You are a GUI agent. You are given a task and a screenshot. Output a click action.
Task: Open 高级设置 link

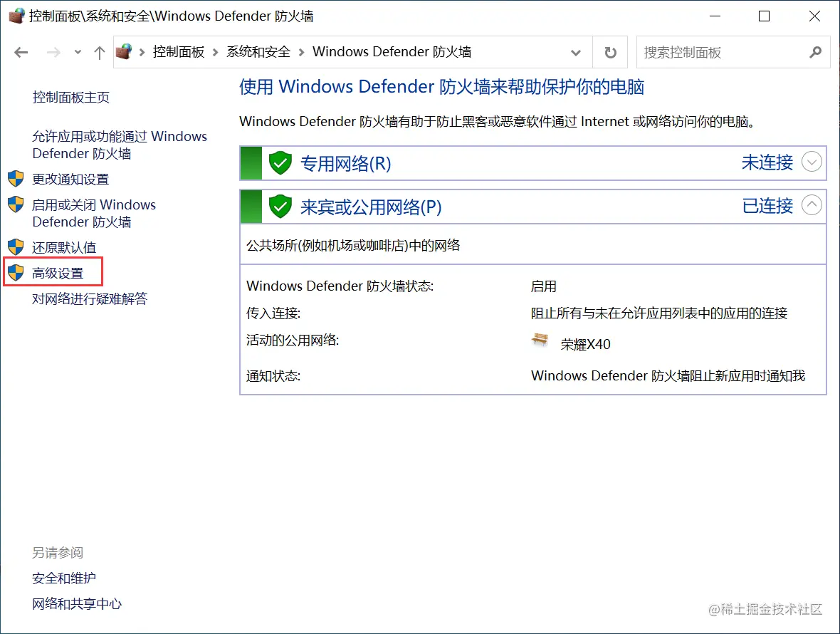click(x=58, y=274)
